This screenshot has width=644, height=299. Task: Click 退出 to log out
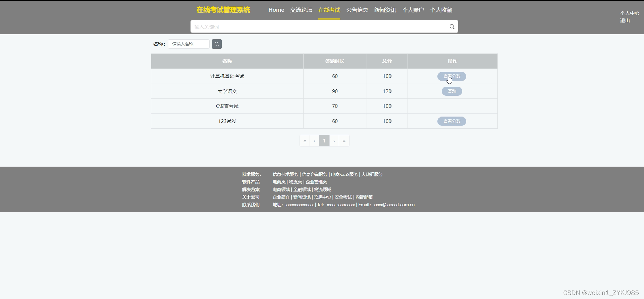tap(625, 20)
